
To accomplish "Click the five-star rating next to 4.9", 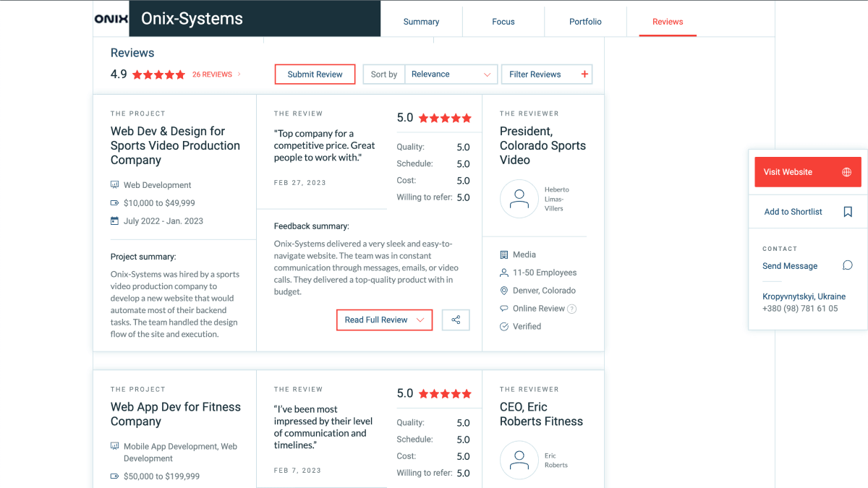I will pyautogui.click(x=158, y=74).
